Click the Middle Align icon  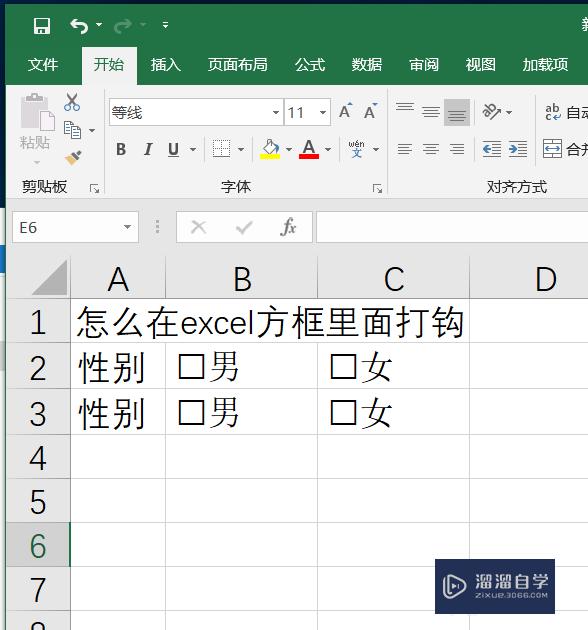pos(431,112)
